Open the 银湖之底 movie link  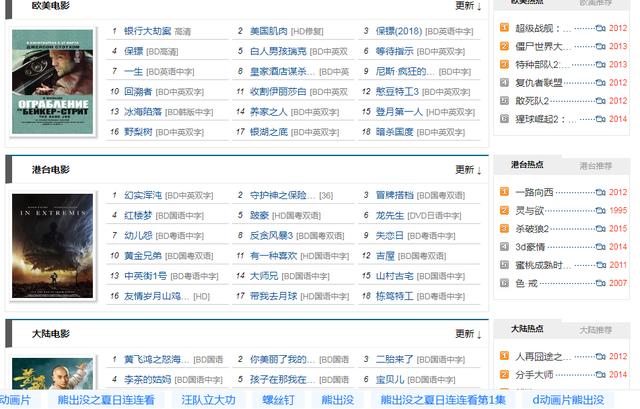(269, 132)
